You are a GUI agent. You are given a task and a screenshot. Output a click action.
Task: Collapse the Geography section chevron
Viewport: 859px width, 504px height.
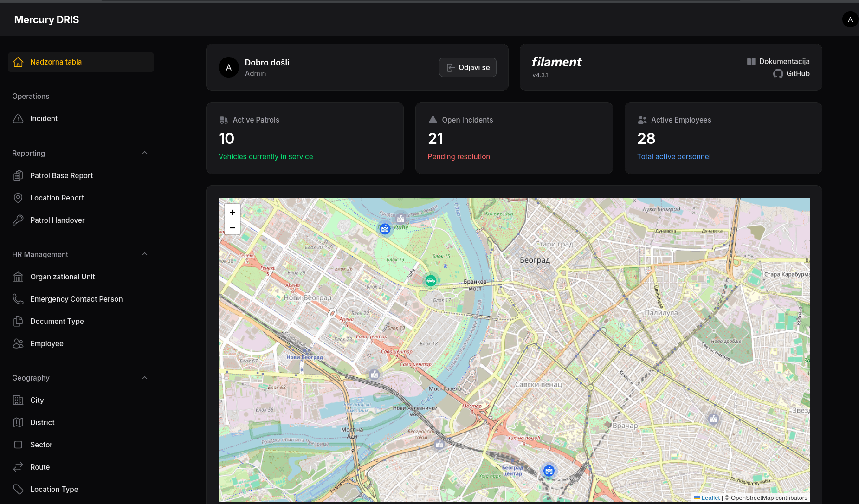pyautogui.click(x=144, y=378)
